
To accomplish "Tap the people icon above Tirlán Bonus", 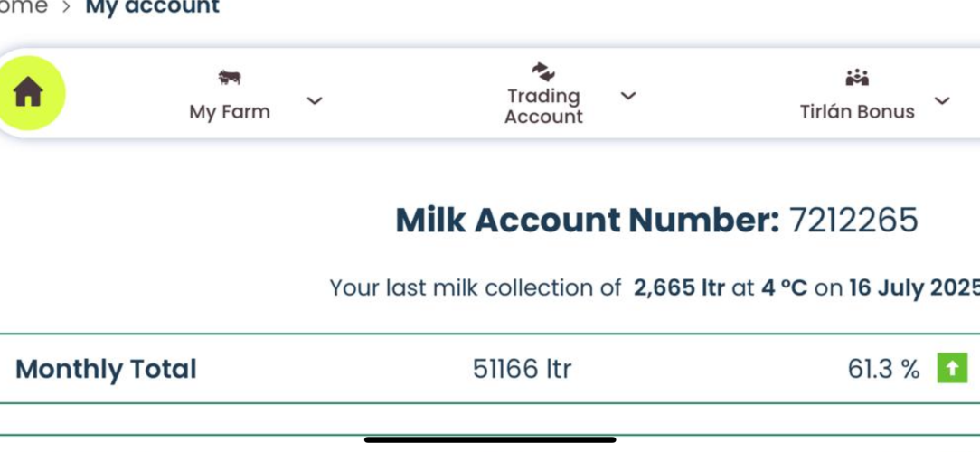I will coord(857,78).
